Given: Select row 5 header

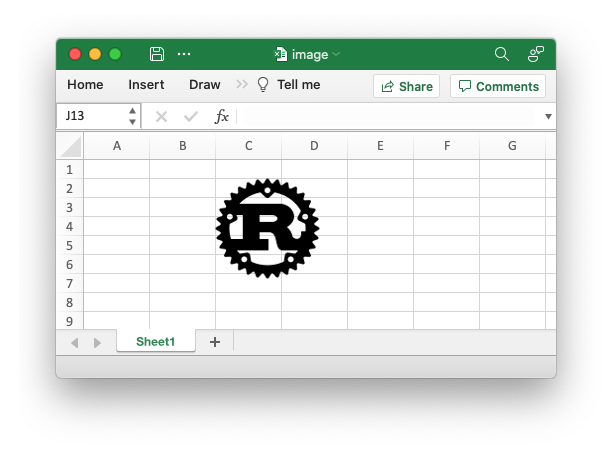Looking at the screenshot, I should click(x=70, y=246).
